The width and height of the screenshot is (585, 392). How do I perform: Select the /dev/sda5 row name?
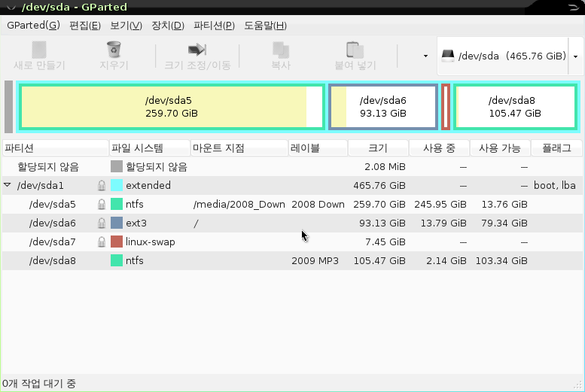[x=53, y=205]
